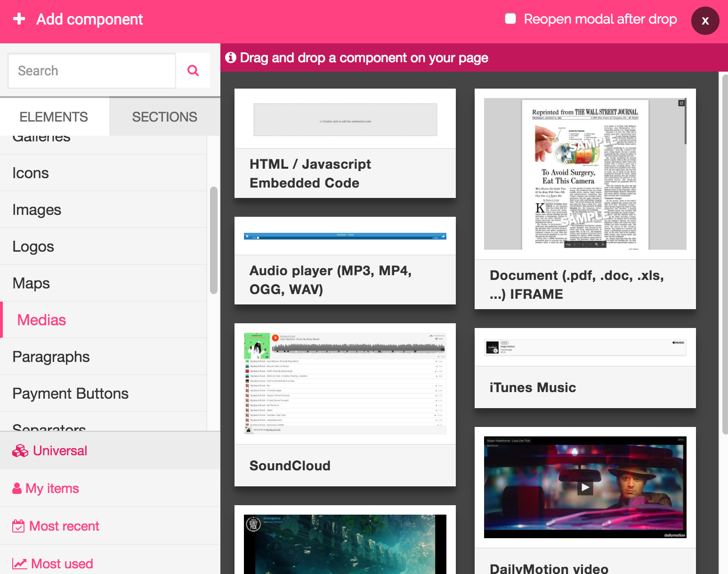Click into the Search input field
728x574 pixels.
pyautogui.click(x=92, y=71)
